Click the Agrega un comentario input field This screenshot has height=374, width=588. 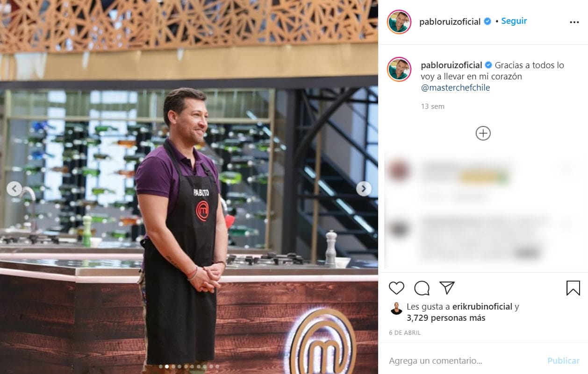coord(465,361)
